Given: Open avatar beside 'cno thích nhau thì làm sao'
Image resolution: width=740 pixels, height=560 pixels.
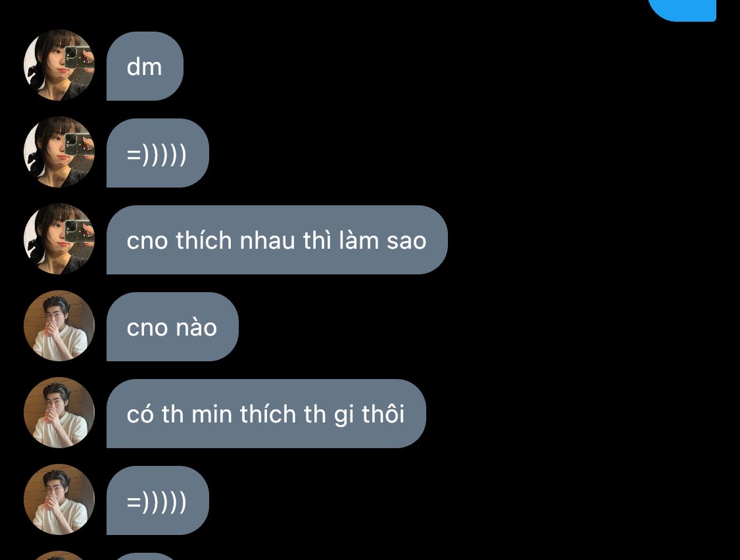Looking at the screenshot, I should (x=59, y=239).
